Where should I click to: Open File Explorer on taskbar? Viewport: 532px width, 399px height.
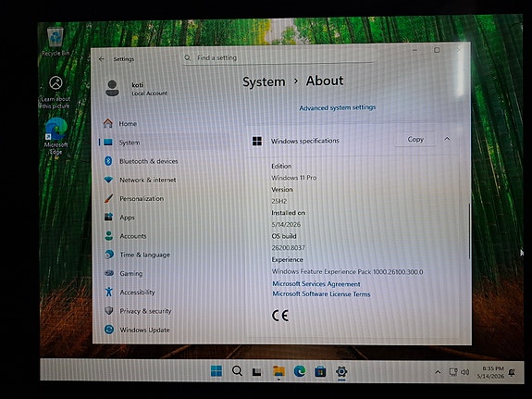pyautogui.click(x=278, y=372)
